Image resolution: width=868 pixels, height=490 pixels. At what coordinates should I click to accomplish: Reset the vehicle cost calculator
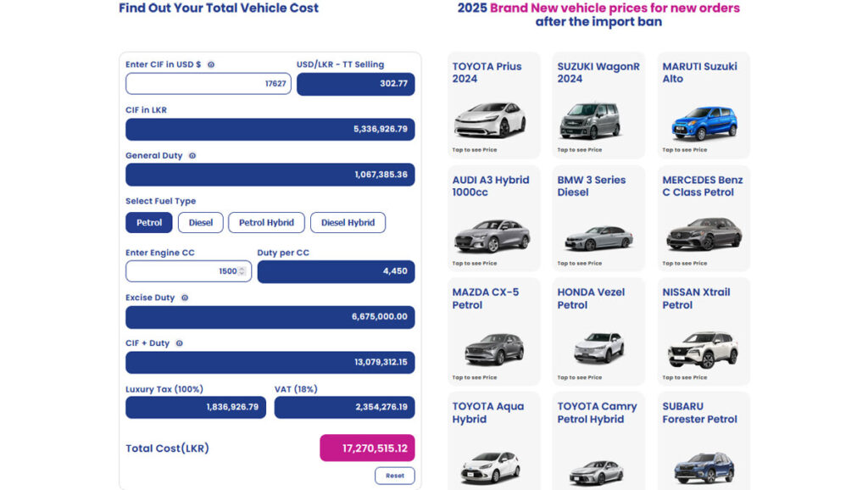(395, 476)
